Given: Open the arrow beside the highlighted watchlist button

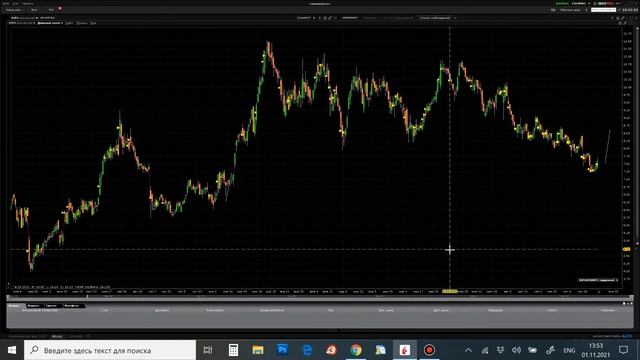Looking at the screenshot, I should (x=455, y=18).
